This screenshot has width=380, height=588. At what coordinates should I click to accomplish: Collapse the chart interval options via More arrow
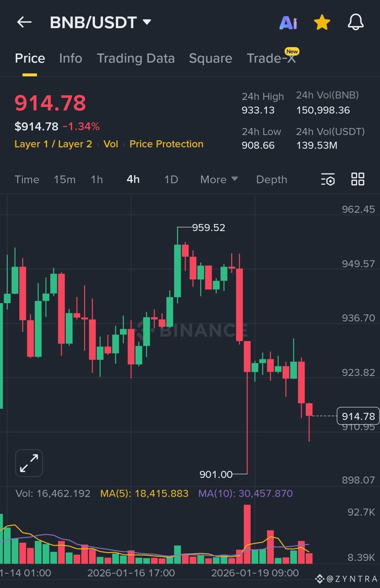(235, 179)
